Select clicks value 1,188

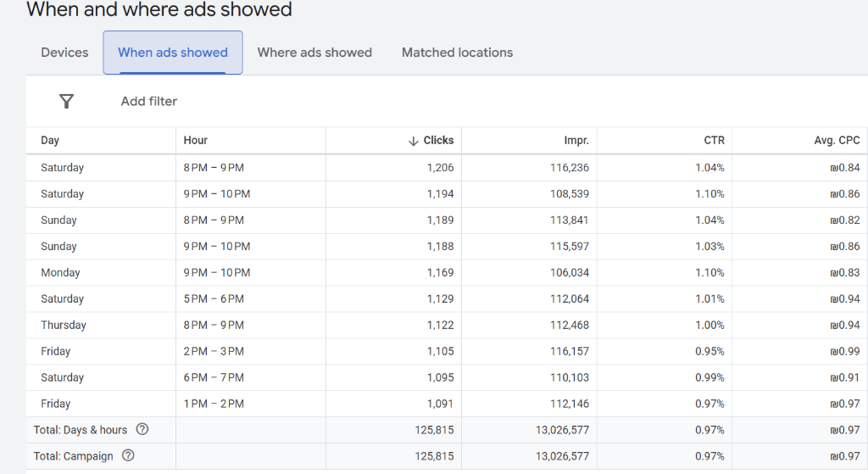(440, 247)
